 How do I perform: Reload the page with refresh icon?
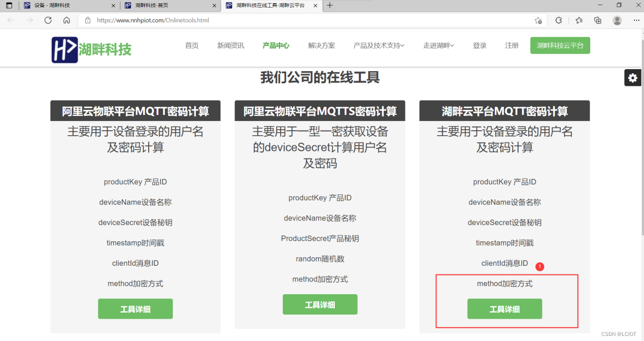tap(48, 20)
